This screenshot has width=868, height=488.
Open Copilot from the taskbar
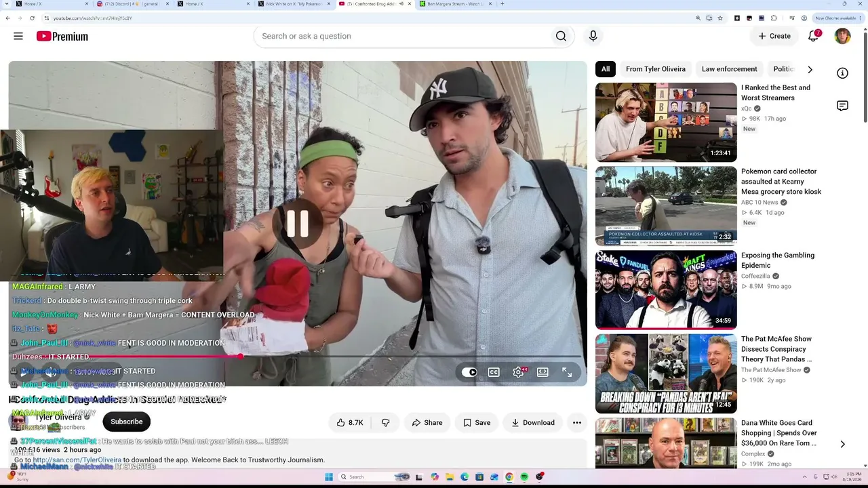pos(435,477)
